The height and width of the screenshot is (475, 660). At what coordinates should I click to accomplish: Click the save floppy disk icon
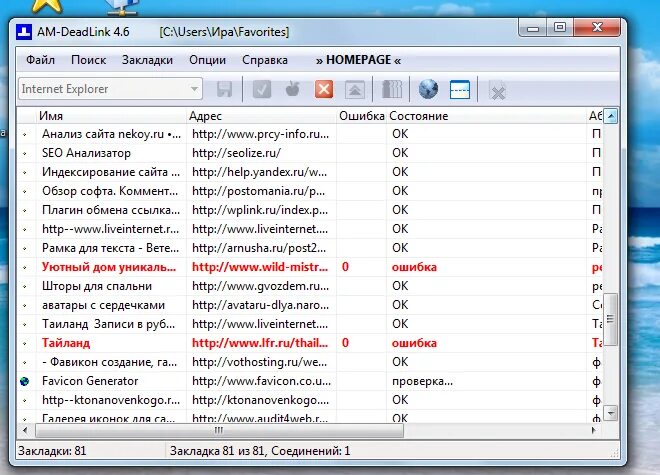click(x=224, y=89)
